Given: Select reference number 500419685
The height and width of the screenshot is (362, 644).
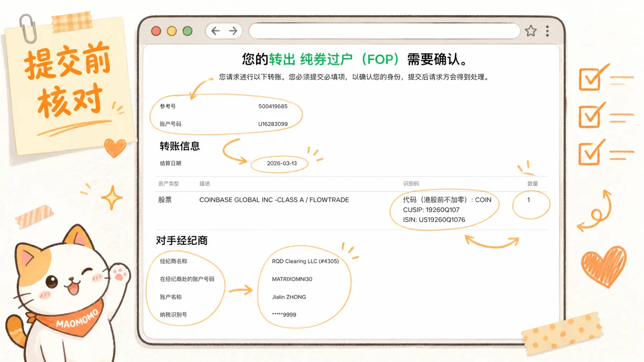Looking at the screenshot, I should [273, 106].
